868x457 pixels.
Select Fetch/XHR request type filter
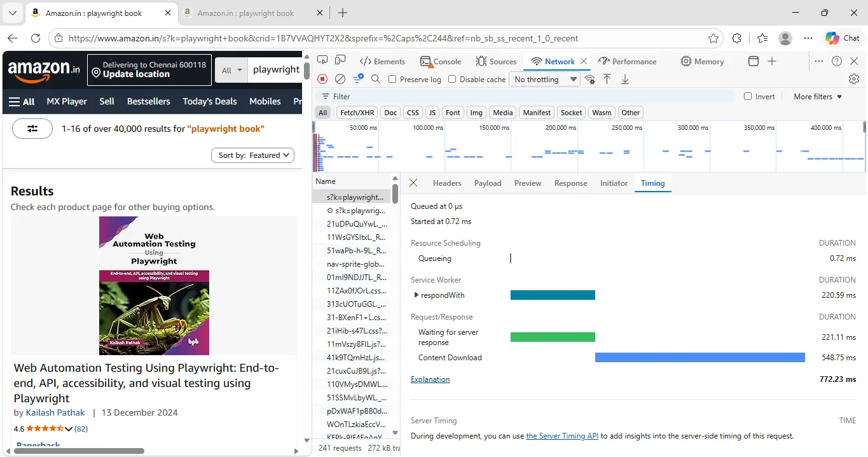[x=357, y=113]
